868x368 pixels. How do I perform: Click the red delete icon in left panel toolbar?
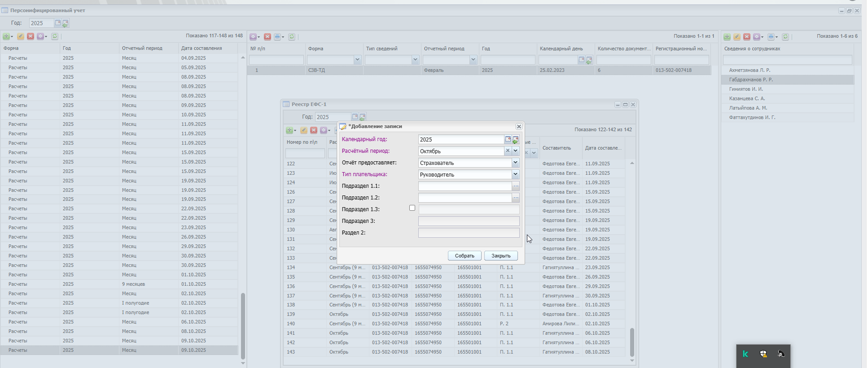coord(31,36)
